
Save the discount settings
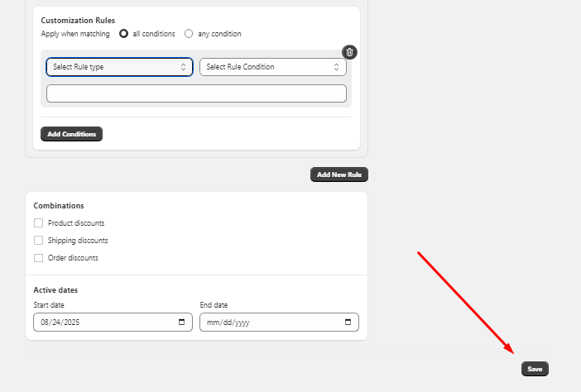point(535,369)
